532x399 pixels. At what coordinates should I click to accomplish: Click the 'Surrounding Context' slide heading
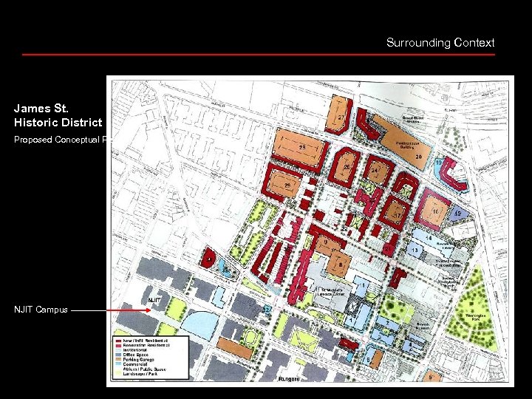coord(440,43)
